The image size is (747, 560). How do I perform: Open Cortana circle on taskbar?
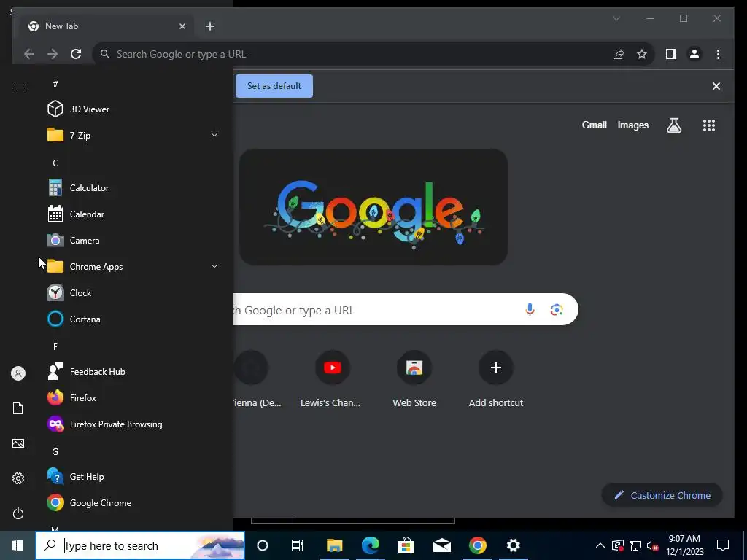(263, 545)
